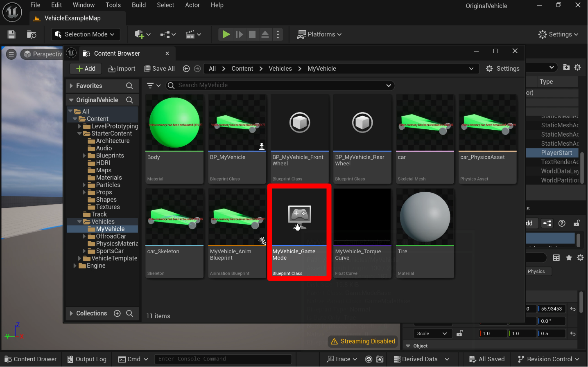Viewport: 588px width, 367px height.
Task: Open the Trace dropdown
Action: coord(342,359)
